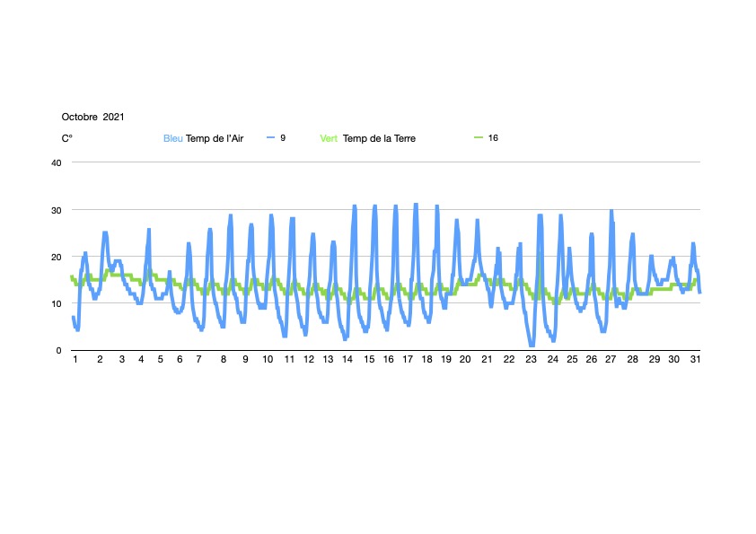
Task: Select the "C°" unit label
Action: click(66, 138)
